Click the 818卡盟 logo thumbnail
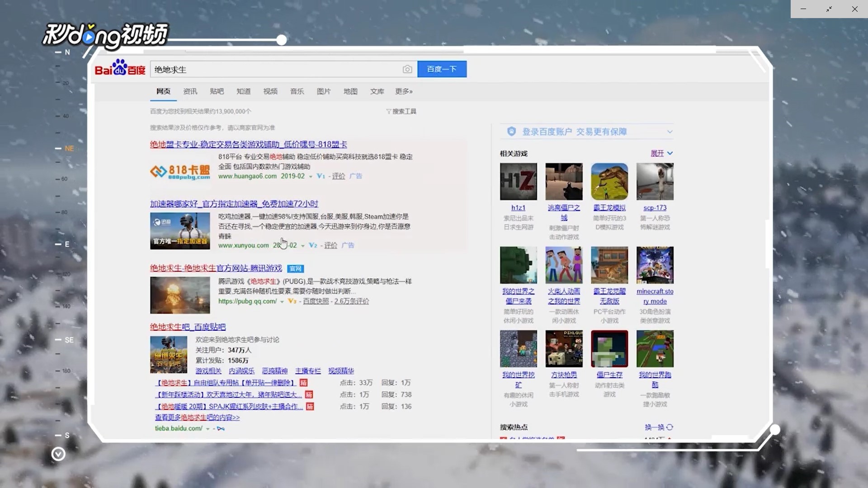868x488 pixels. click(180, 172)
